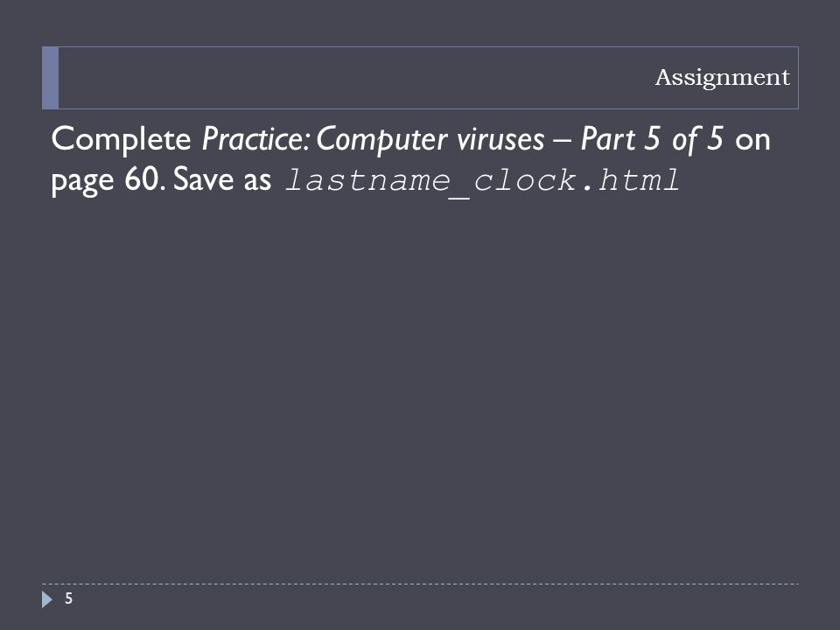The image size is (840, 630).
Task: Click the empty slide area below body text
Action: click(x=420, y=386)
